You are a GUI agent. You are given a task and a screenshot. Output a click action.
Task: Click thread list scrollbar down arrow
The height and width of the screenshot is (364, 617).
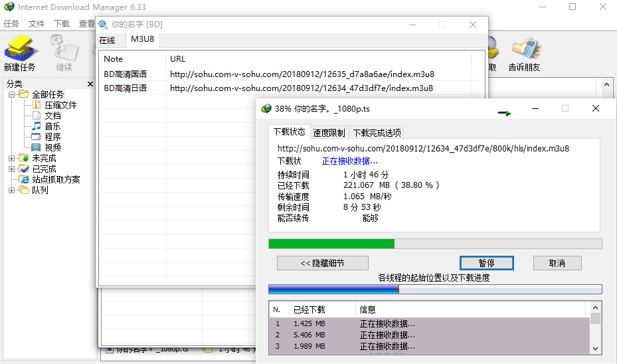(595, 349)
